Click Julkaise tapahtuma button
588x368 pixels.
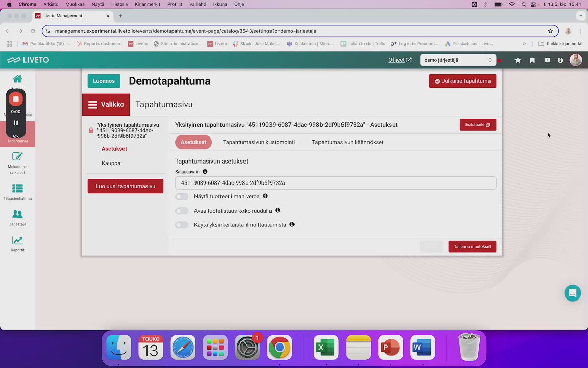click(x=462, y=81)
